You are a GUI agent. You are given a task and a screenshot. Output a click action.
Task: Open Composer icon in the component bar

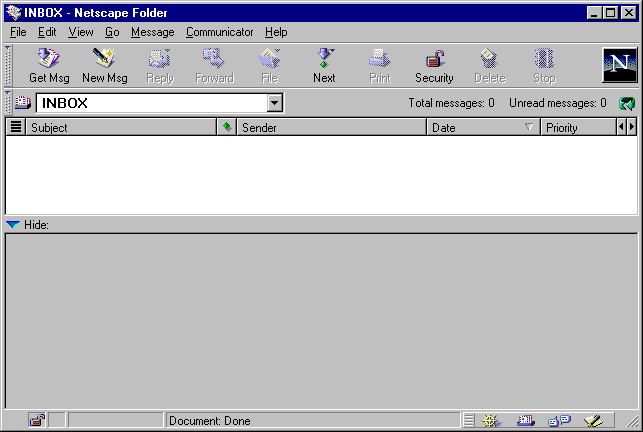click(593, 420)
